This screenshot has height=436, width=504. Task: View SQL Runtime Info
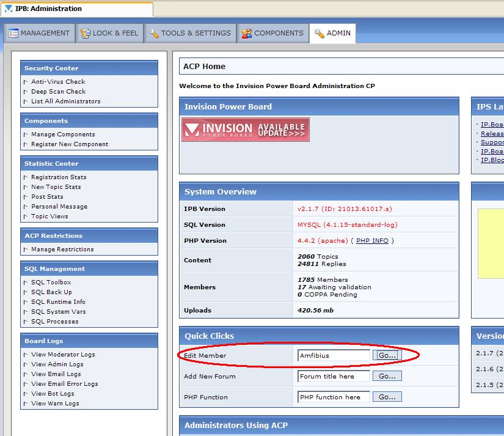tap(58, 302)
